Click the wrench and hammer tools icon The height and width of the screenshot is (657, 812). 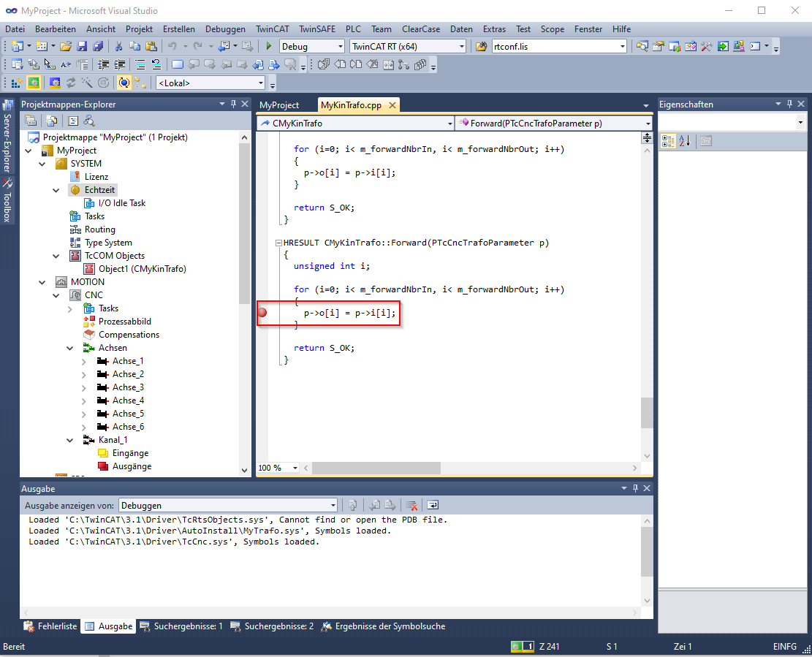click(x=706, y=47)
